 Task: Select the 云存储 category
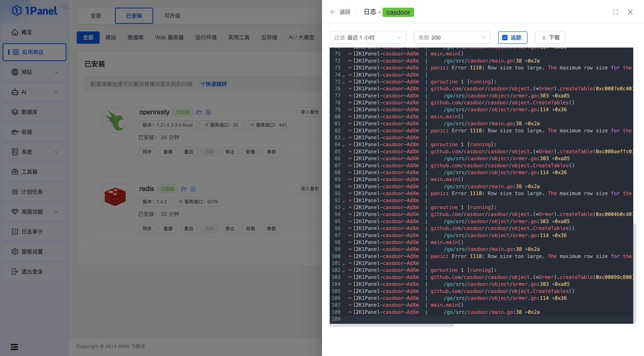pos(269,38)
